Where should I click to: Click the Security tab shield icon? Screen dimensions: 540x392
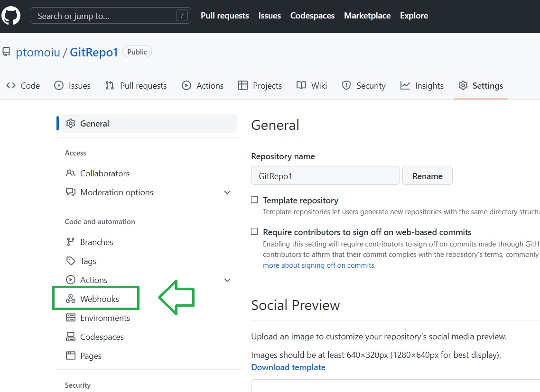tap(346, 85)
